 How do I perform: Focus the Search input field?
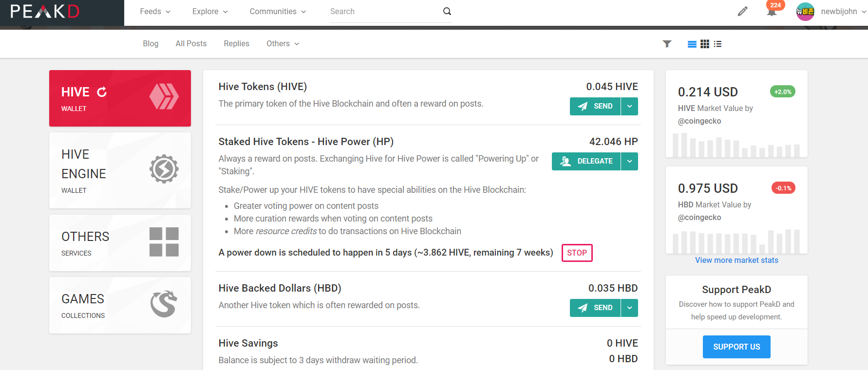pos(385,11)
